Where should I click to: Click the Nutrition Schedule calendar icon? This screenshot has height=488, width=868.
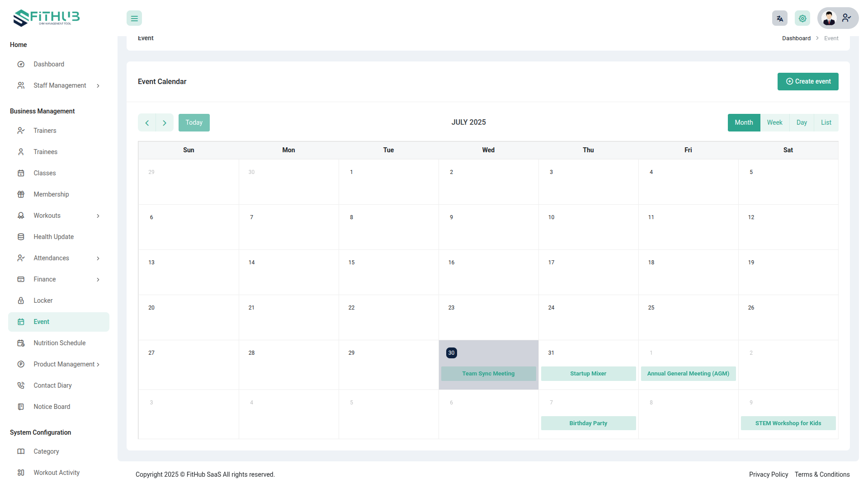[x=21, y=343]
